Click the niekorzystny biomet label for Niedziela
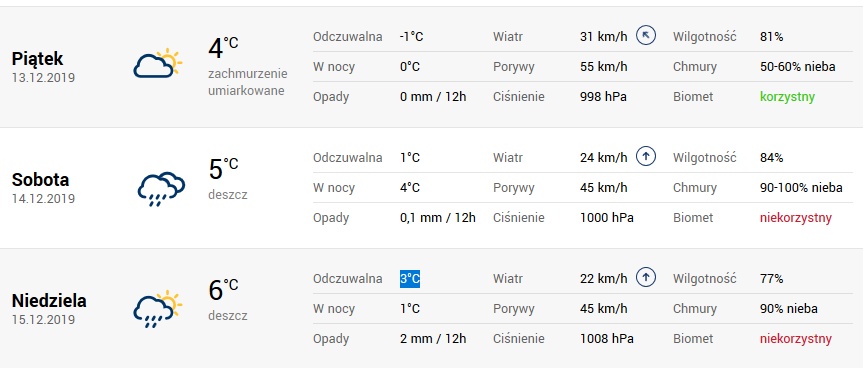The width and height of the screenshot is (863, 368). (x=795, y=339)
